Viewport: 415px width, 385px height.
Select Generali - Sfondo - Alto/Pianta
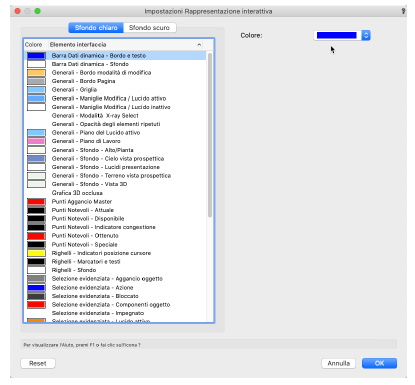point(115,150)
